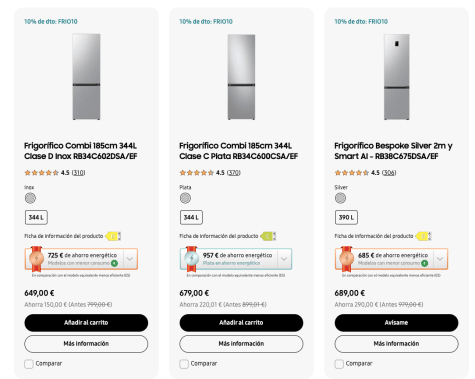This screenshot has width=475, height=379.
Task: Click bronze medal icon beside 685 € savings
Action: (x=347, y=258)
